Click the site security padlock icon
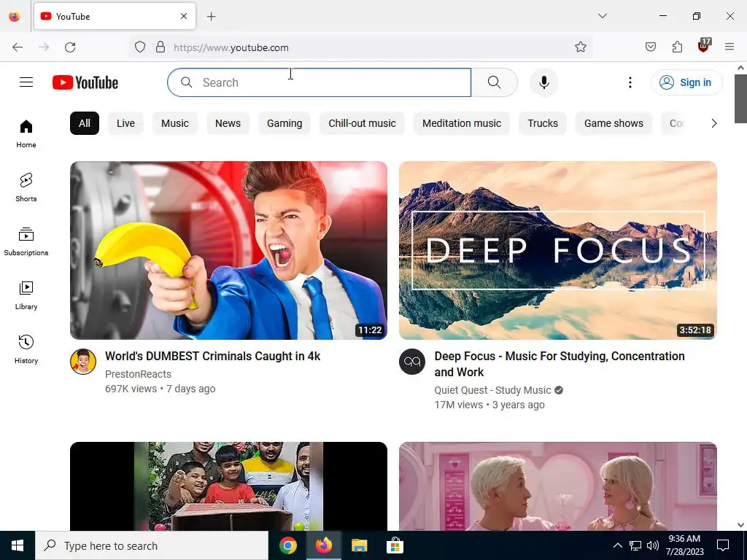 [x=160, y=47]
